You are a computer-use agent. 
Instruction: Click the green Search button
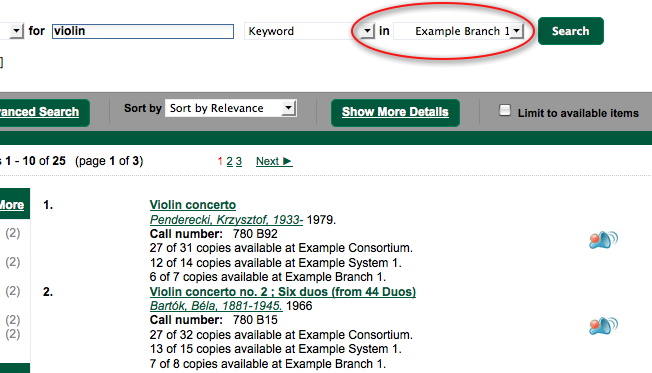[570, 31]
